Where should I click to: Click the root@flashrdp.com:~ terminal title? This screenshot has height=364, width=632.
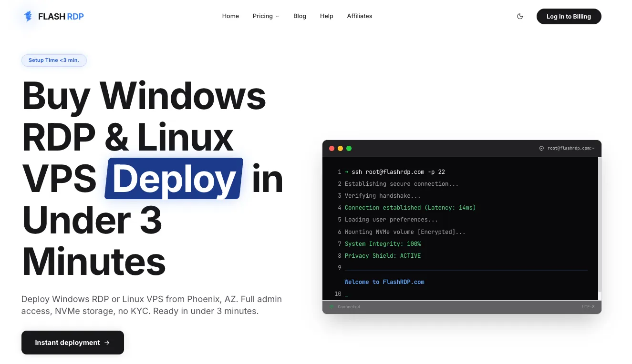[571, 149]
